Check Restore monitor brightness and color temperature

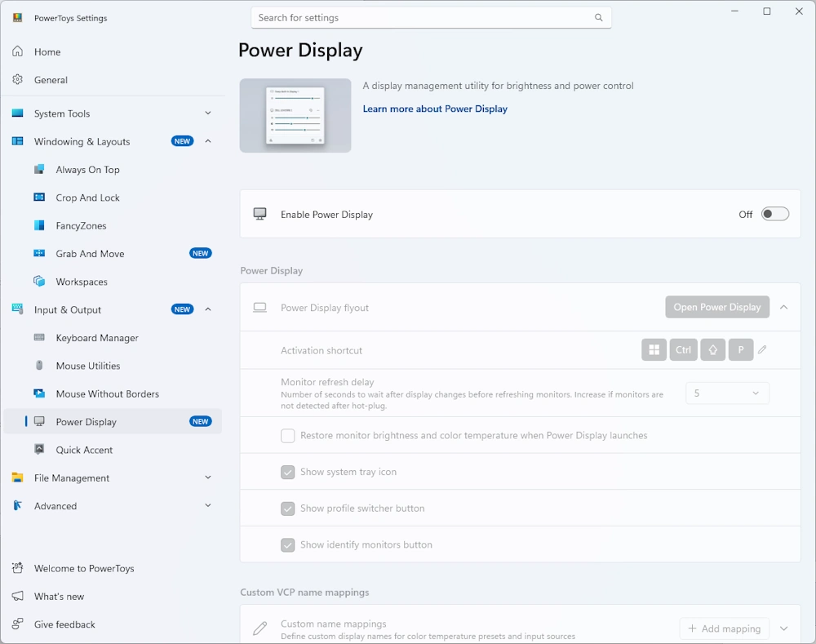point(288,436)
